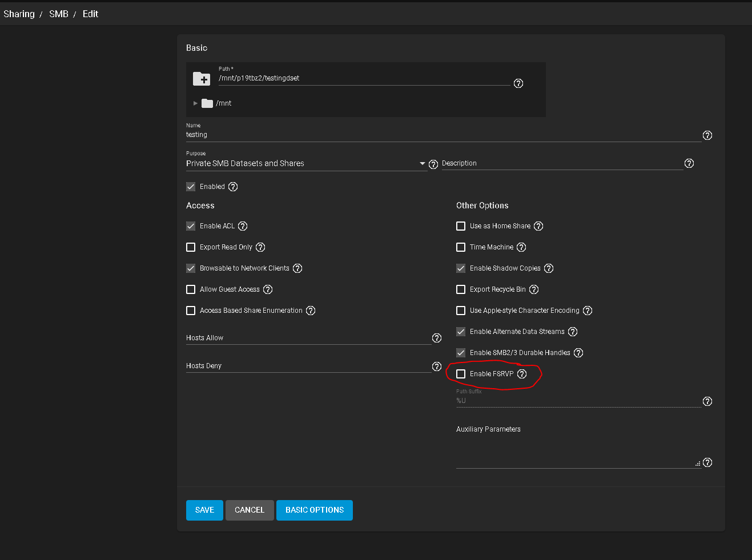Click into the Hosts Deny field
Viewport: 752px width, 560px height.
click(x=308, y=366)
